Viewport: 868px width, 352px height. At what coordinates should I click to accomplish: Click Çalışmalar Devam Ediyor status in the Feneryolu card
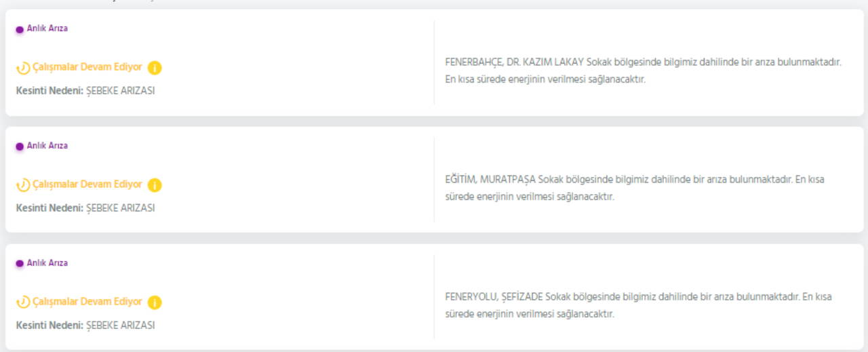click(87, 302)
